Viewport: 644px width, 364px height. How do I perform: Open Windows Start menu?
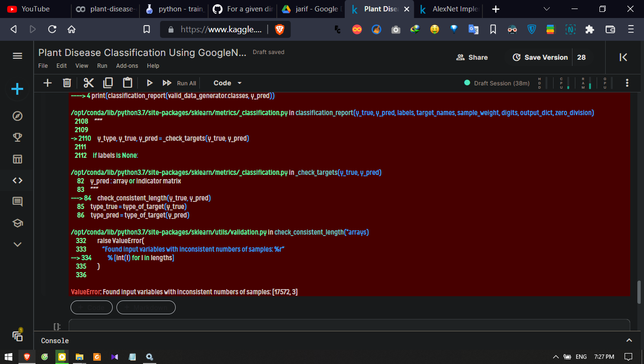[x=8, y=357]
